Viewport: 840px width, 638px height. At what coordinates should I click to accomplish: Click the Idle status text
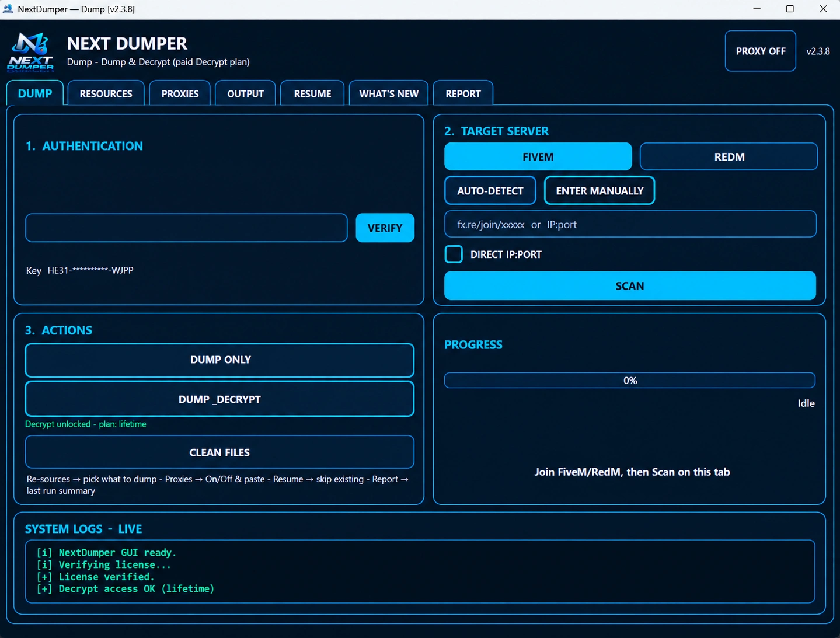[806, 403]
